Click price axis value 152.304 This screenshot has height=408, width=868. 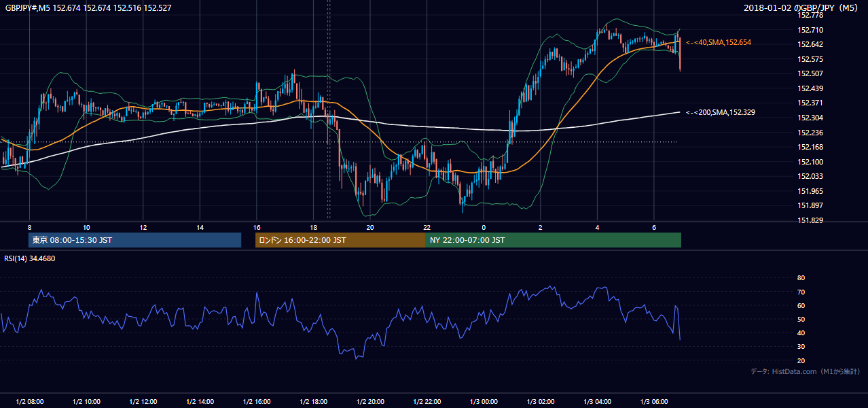810,118
